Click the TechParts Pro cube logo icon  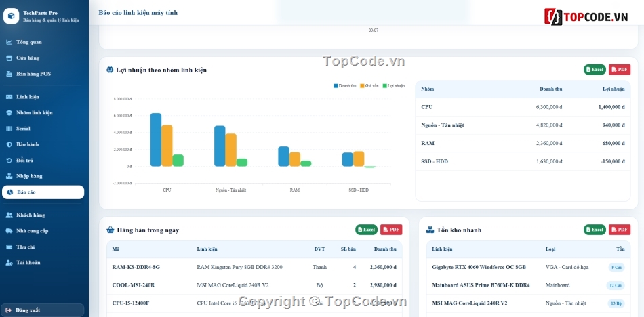[12, 16]
